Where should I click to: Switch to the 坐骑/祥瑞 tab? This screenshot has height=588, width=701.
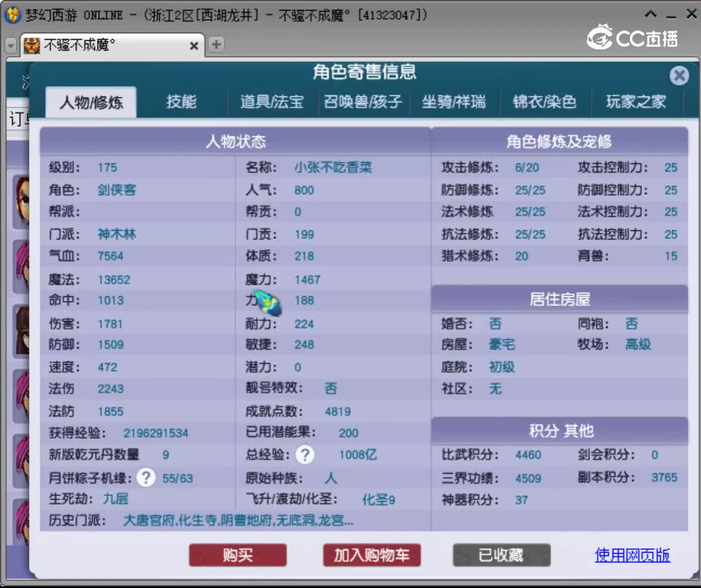coord(453,102)
